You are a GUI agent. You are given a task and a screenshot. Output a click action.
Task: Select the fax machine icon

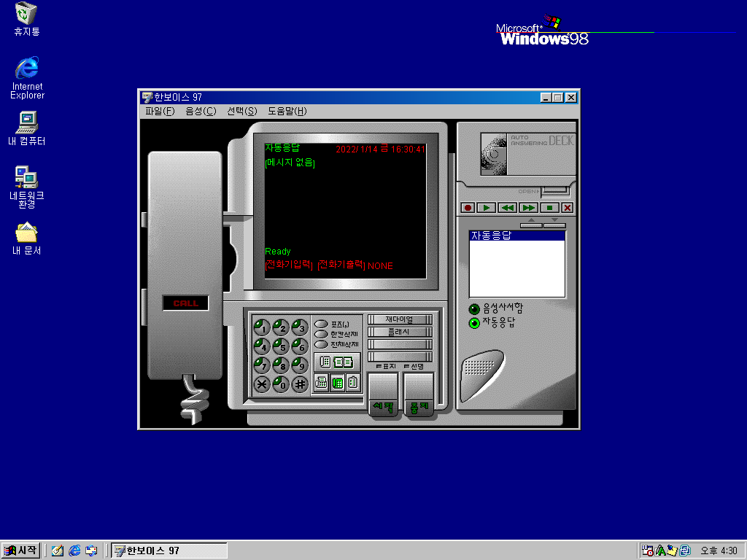322,382
